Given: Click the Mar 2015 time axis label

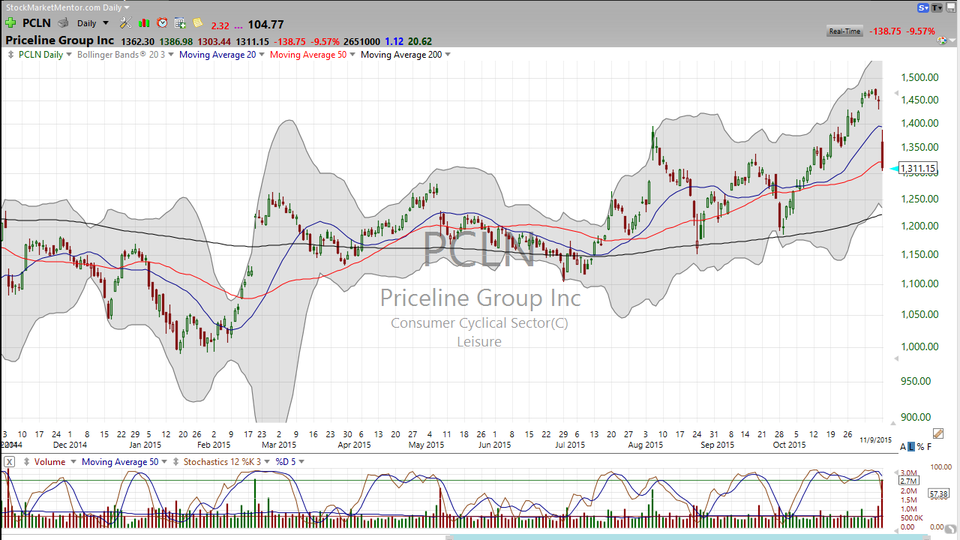Looking at the screenshot, I should click(x=279, y=445).
